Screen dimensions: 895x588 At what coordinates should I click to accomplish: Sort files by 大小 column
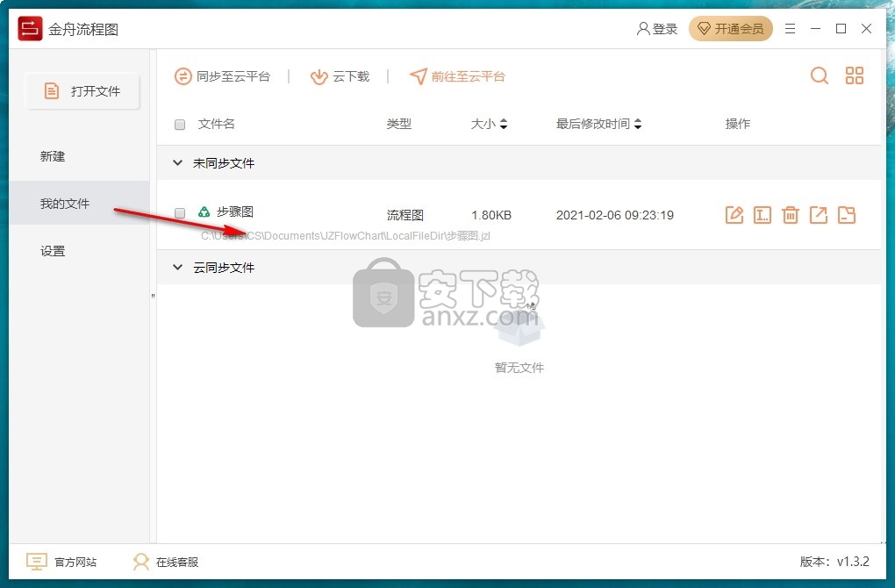pos(489,124)
